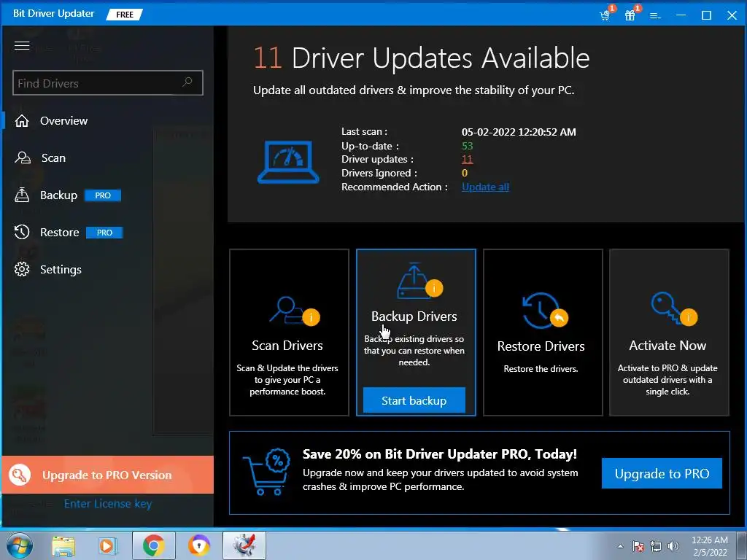Open the title bar options menu icon
Screen dimensions: 747x560
point(656,16)
